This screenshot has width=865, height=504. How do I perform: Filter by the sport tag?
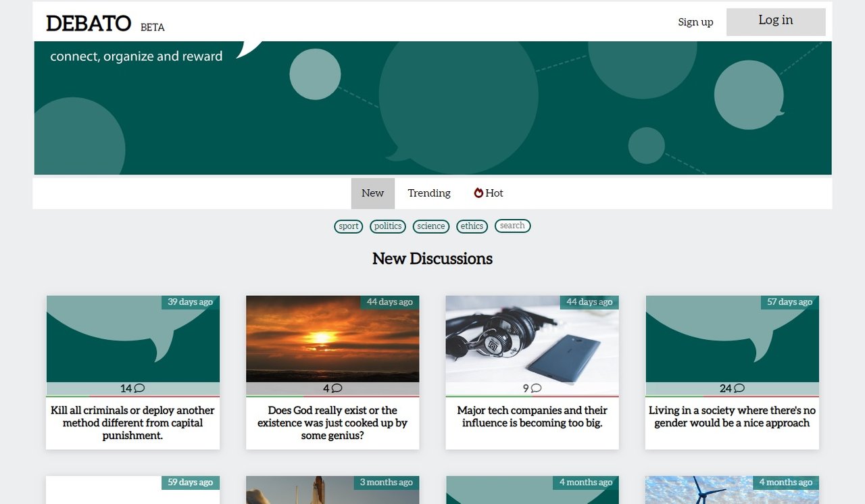[349, 226]
